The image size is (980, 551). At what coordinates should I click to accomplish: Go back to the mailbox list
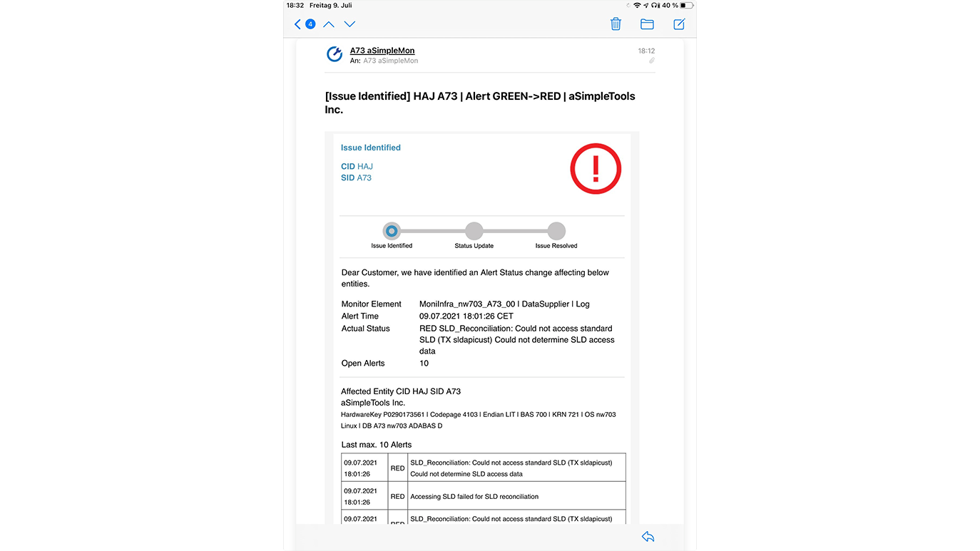point(298,24)
